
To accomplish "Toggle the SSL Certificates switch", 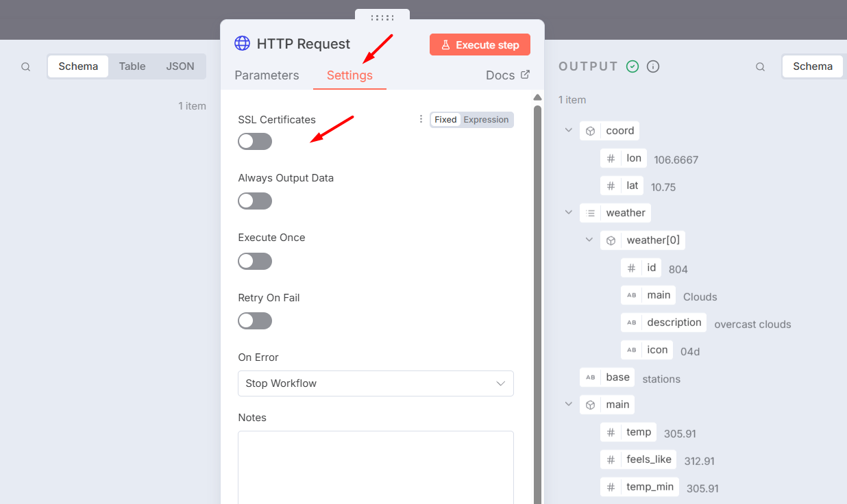I will [255, 141].
